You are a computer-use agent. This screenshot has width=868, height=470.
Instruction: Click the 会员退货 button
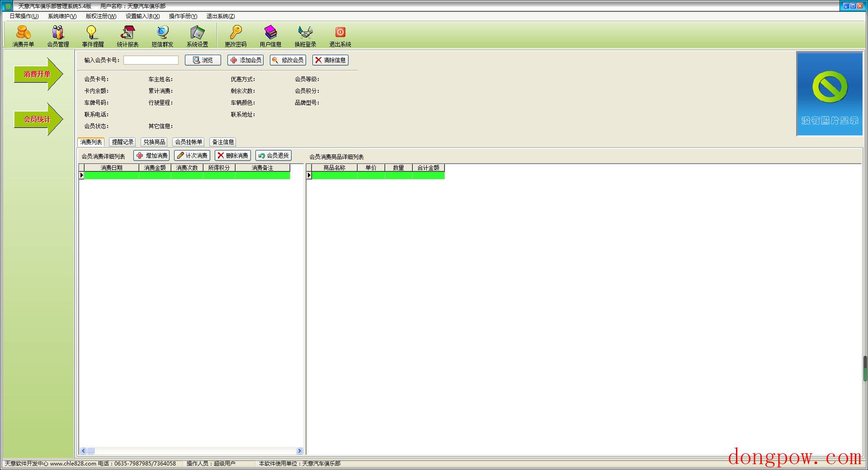coord(274,155)
